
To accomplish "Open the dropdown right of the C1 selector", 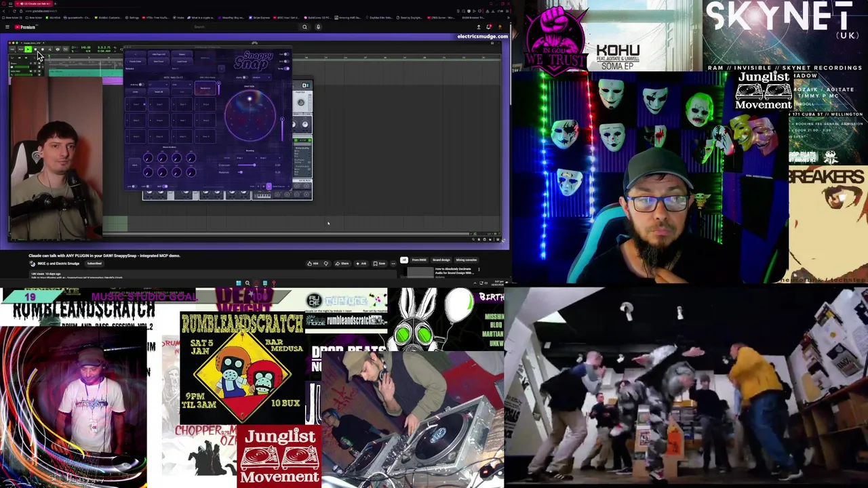I will (182, 85).
